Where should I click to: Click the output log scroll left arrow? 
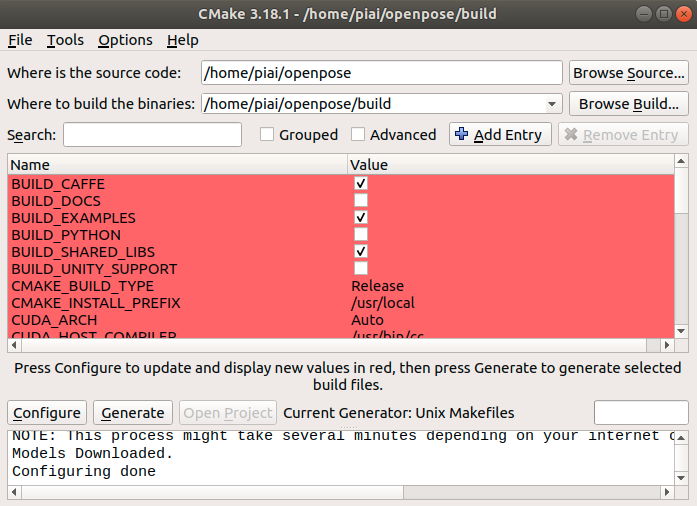pos(14,492)
